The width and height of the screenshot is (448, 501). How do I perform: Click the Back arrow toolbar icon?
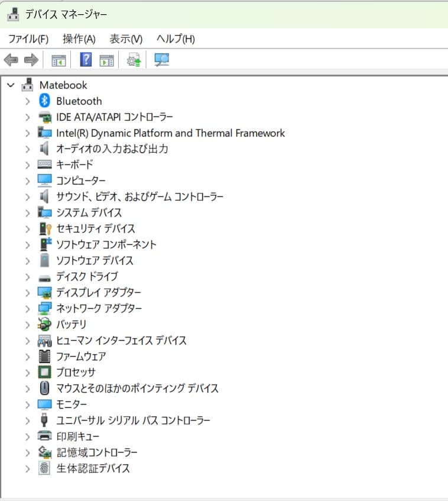tap(11, 60)
